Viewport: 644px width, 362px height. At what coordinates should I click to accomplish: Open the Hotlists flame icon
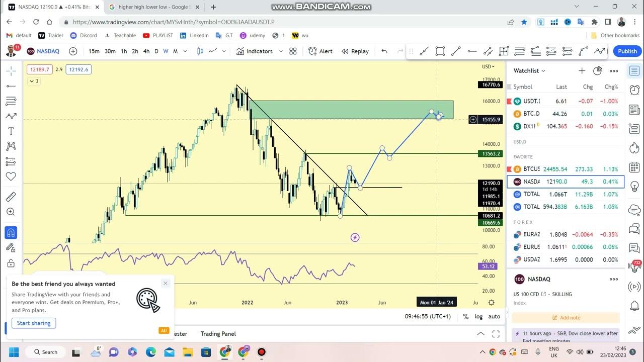point(634,148)
